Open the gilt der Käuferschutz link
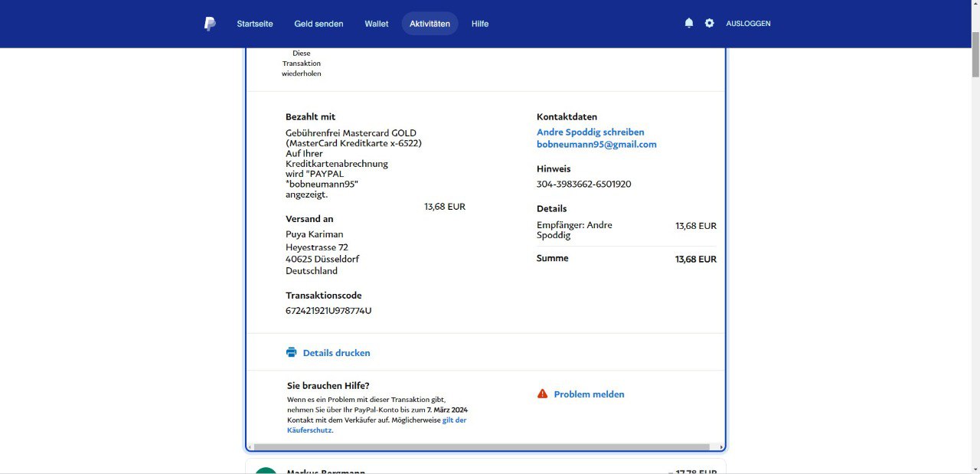Viewport: 980px width, 474px height. pos(454,420)
